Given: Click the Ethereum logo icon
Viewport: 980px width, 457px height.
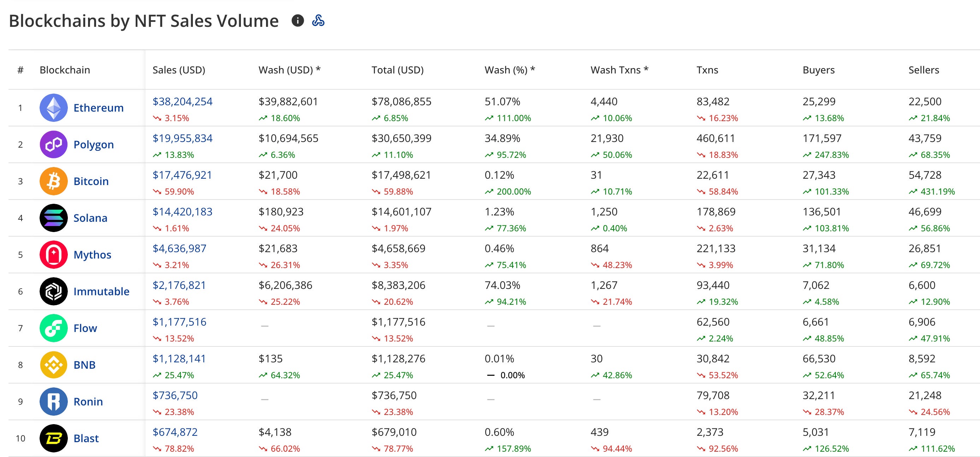Looking at the screenshot, I should pyautogui.click(x=54, y=108).
